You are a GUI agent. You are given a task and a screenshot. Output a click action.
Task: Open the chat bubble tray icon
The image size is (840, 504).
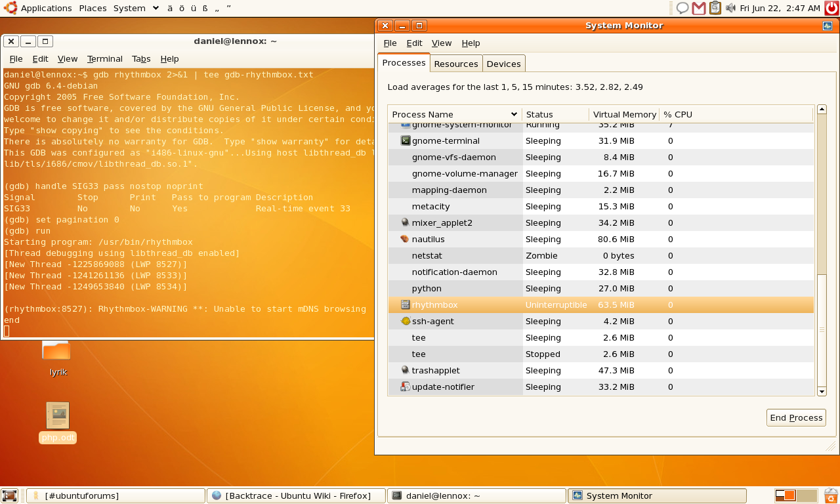click(x=682, y=8)
